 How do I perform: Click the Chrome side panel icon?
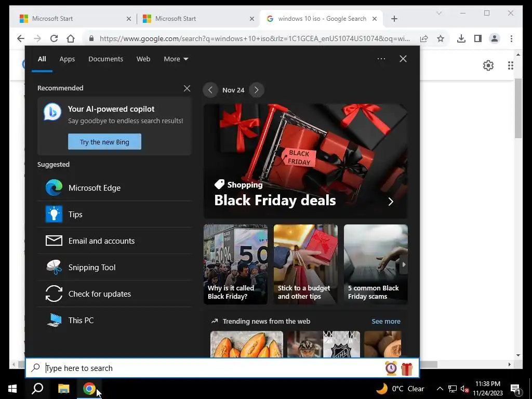[x=478, y=38]
